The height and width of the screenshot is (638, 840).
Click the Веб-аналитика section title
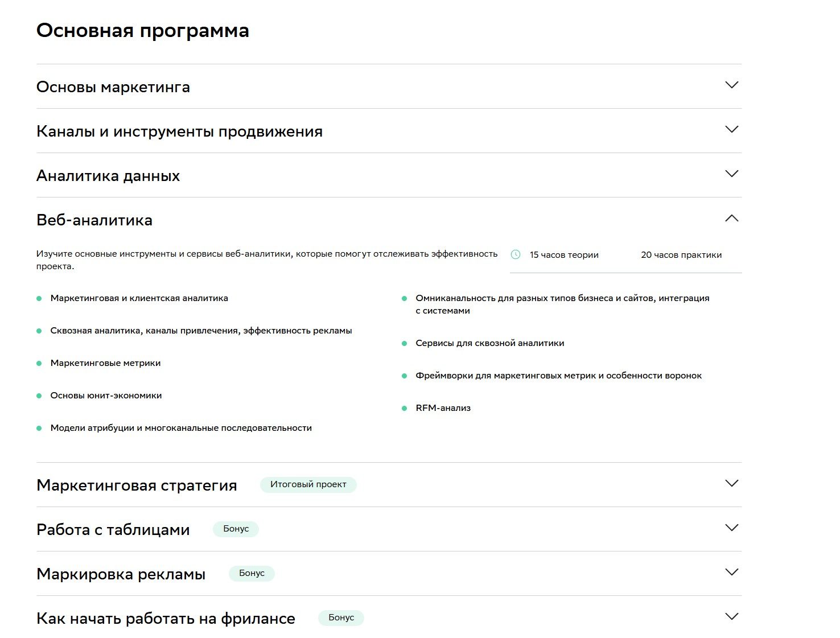tap(94, 220)
